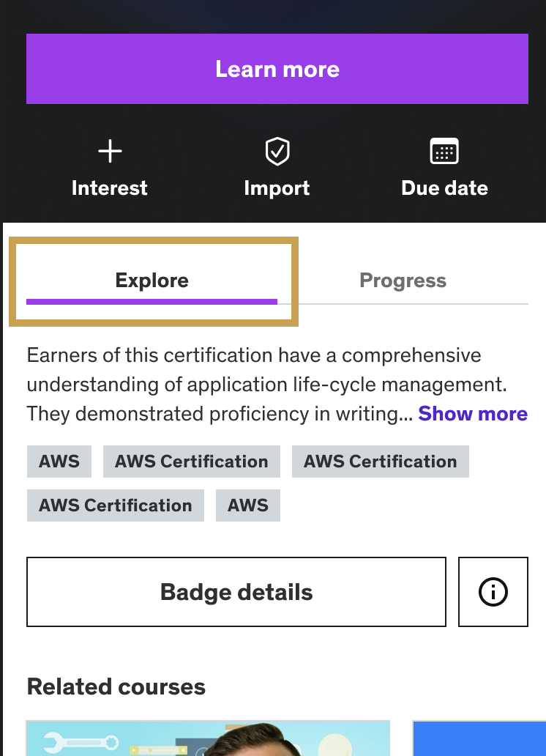Click the plus icon above Interest
546x756 pixels.
point(110,151)
